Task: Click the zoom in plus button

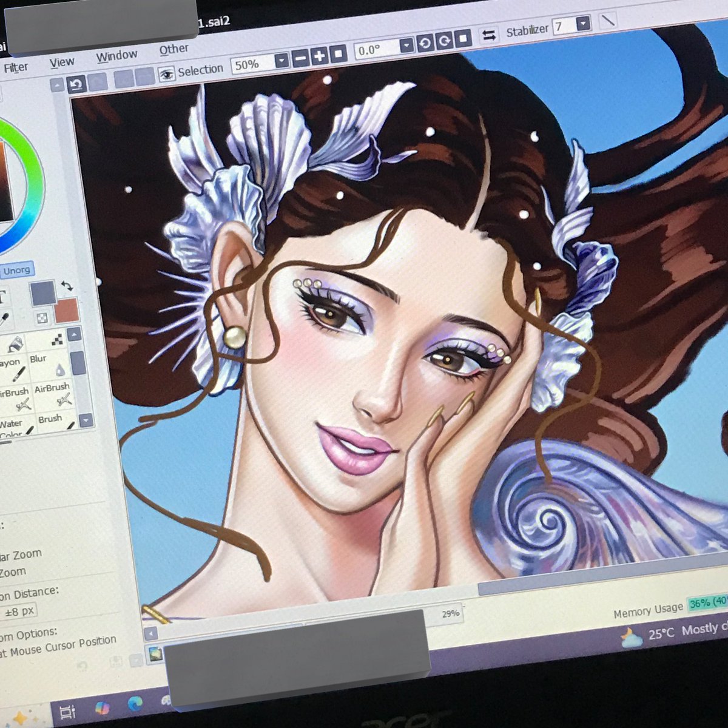Action: [319, 56]
